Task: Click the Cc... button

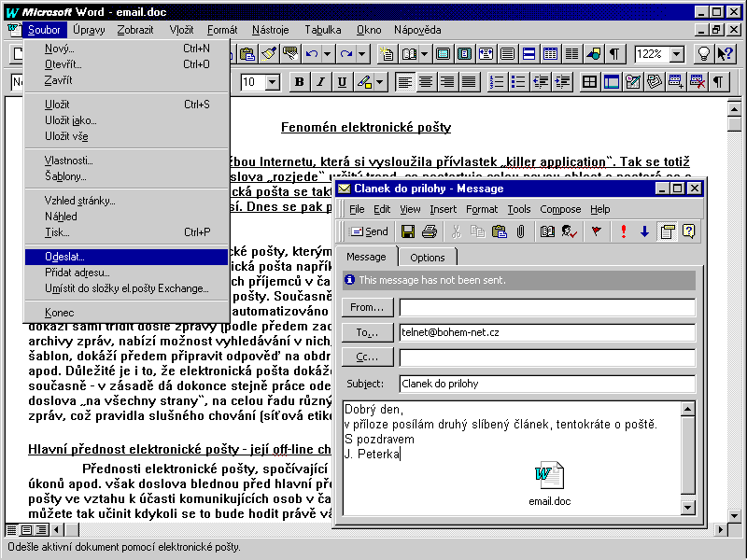Action: point(367,357)
